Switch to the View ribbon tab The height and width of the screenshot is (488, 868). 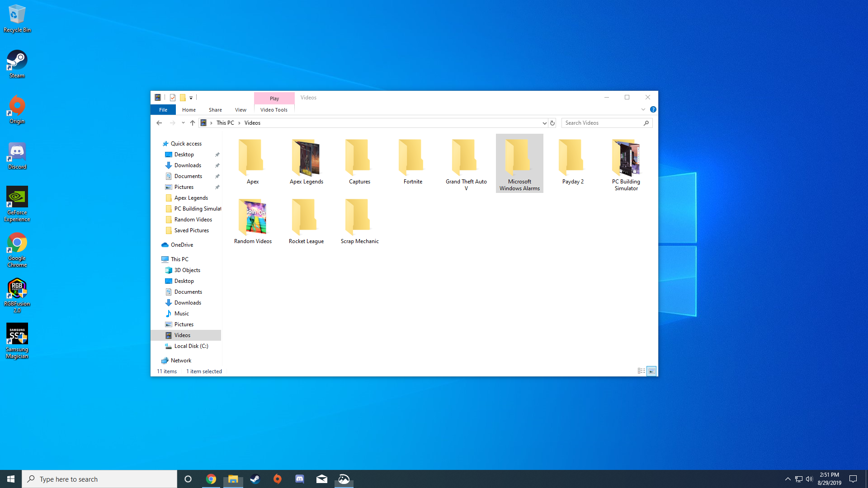point(241,110)
